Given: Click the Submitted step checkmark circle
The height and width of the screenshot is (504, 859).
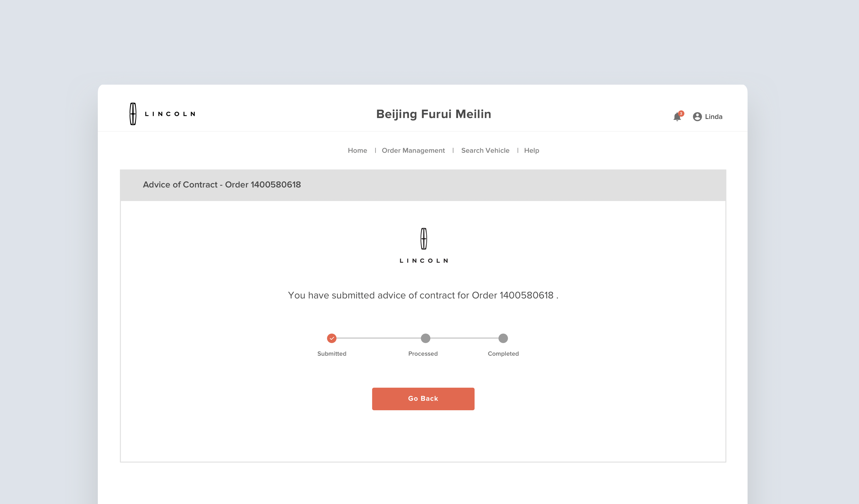Looking at the screenshot, I should pos(332,338).
